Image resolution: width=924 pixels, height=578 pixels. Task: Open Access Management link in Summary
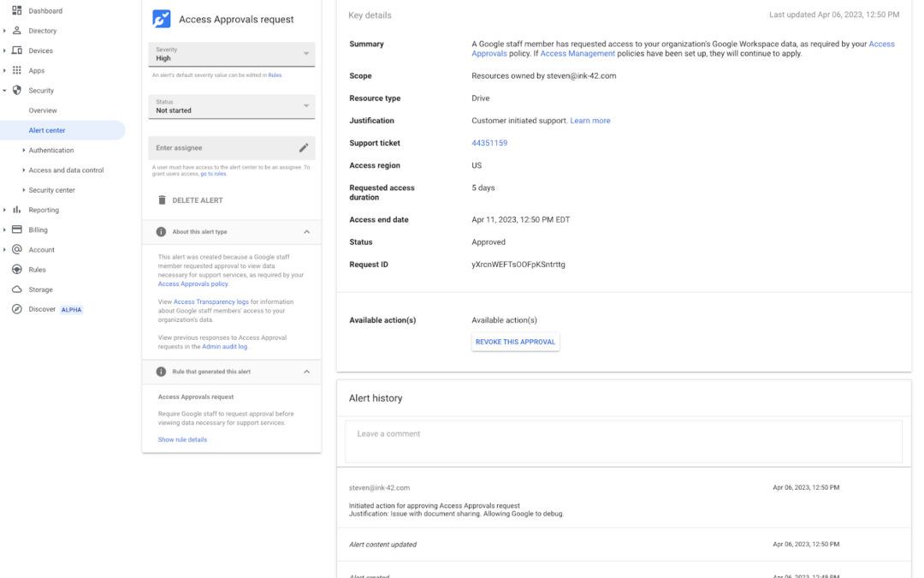577,54
